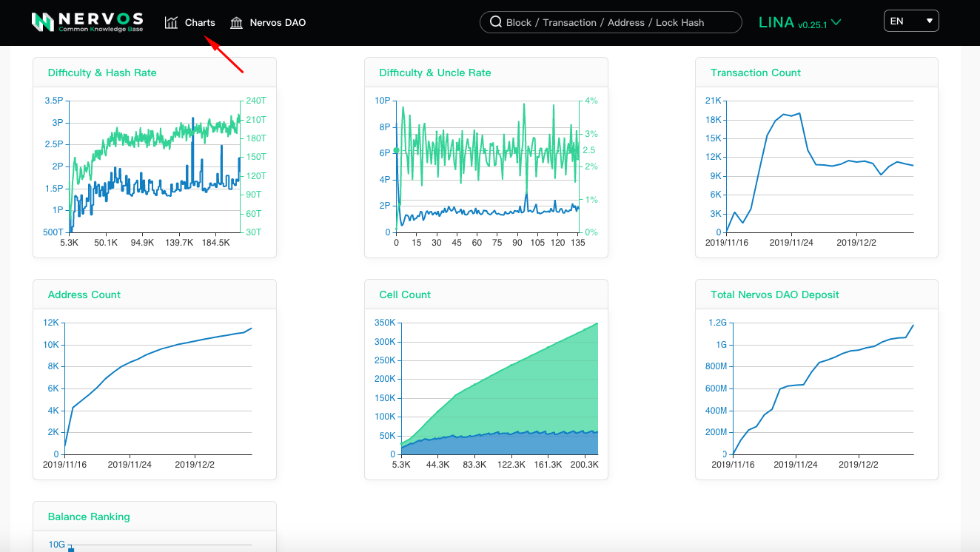Expand the LINA network version dropdown

coord(799,23)
